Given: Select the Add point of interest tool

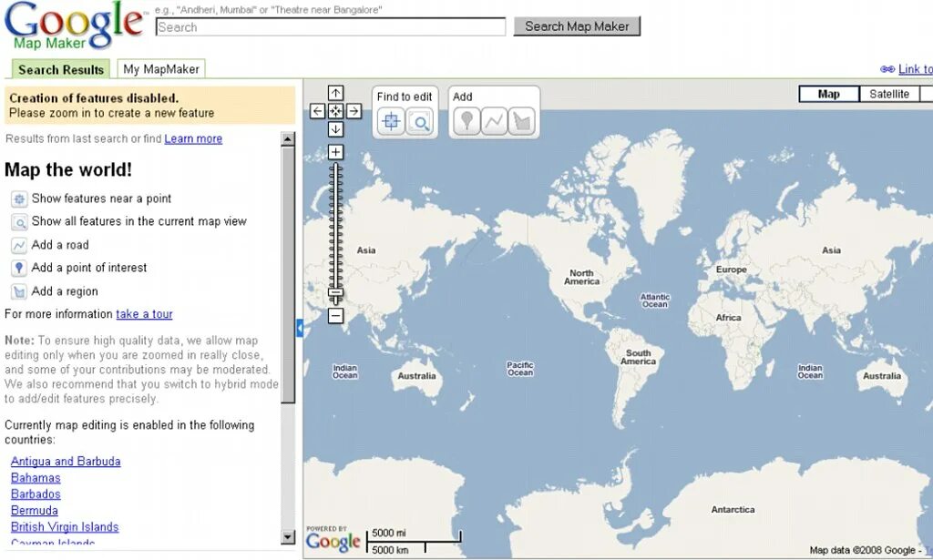Looking at the screenshot, I should 466,121.
